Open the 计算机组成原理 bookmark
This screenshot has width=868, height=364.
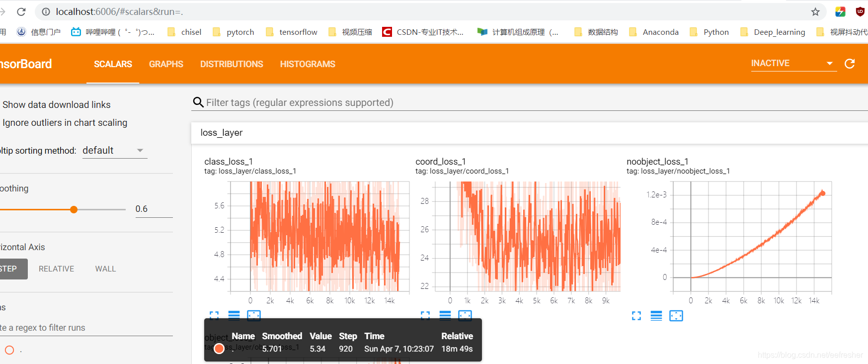click(x=518, y=32)
